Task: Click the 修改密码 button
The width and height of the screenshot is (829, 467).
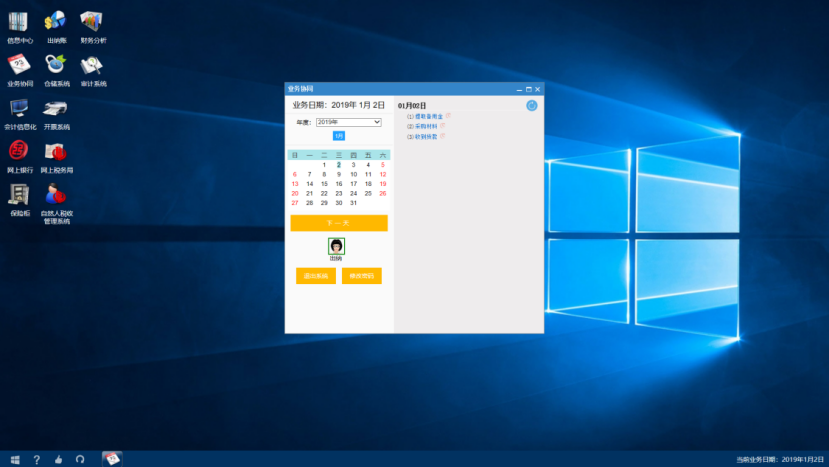Action: (362, 276)
